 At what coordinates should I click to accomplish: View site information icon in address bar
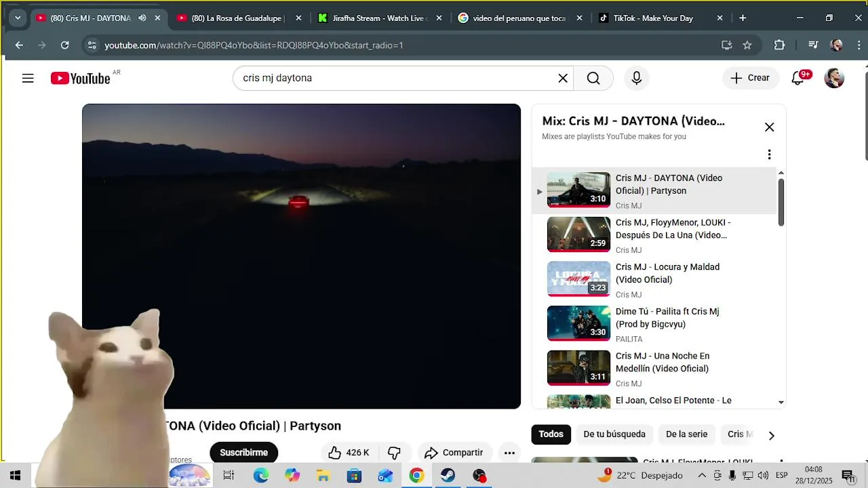pyautogui.click(x=92, y=45)
